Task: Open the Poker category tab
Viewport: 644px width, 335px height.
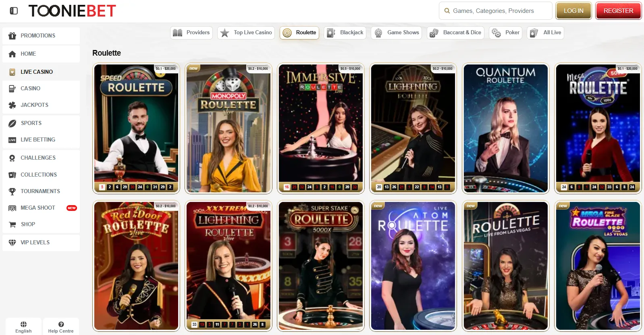Action: (506, 33)
